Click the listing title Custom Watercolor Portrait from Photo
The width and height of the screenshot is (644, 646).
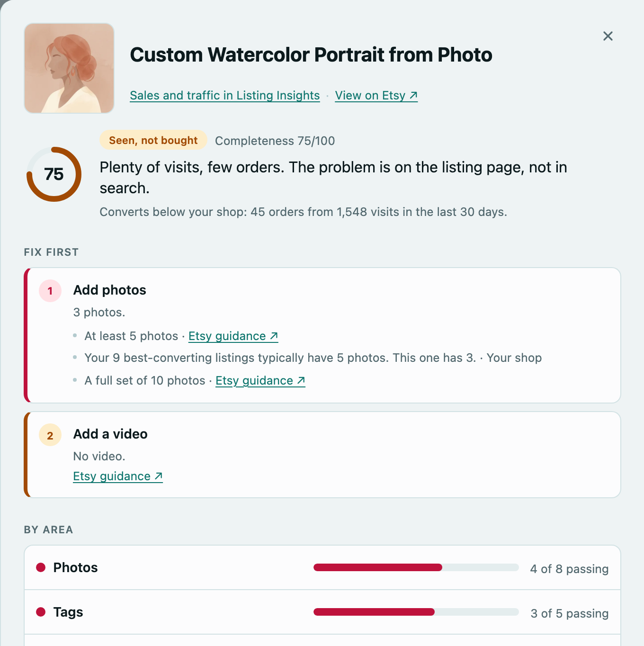click(x=311, y=54)
